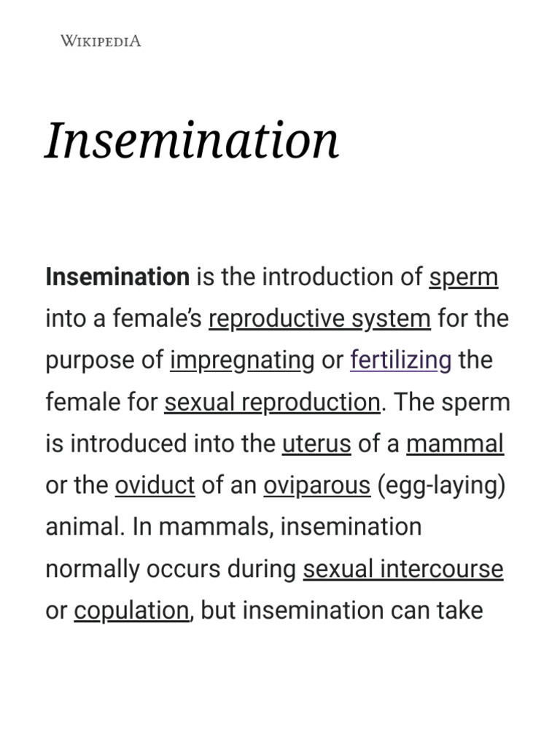
Task: Open the uterus link
Action: [316, 444]
